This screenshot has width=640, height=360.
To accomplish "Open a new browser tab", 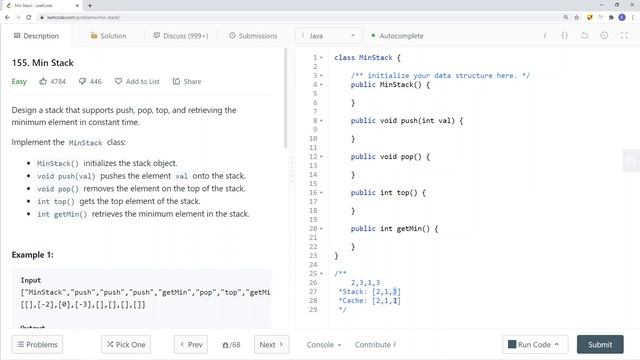I will pos(90,6).
